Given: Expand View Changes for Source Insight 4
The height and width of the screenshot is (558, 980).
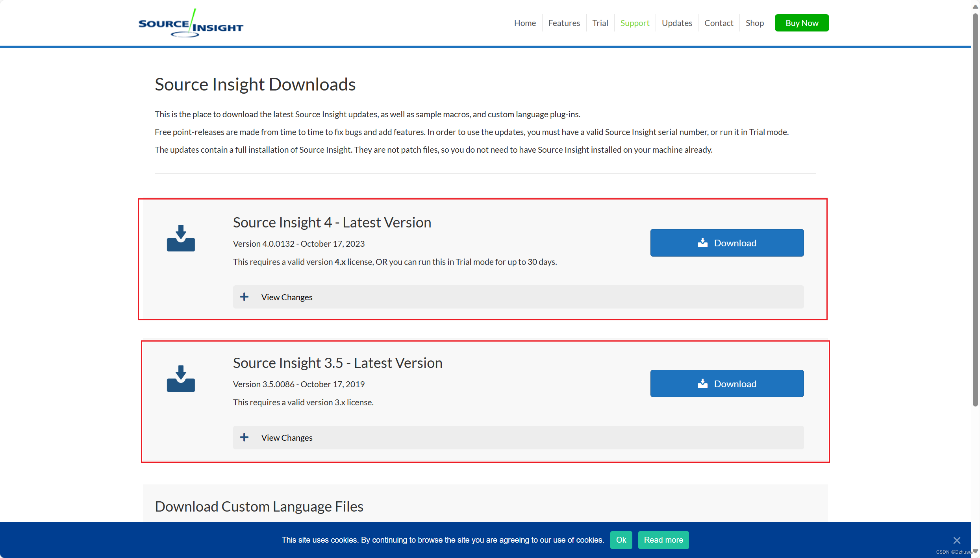Looking at the screenshot, I should pos(518,297).
